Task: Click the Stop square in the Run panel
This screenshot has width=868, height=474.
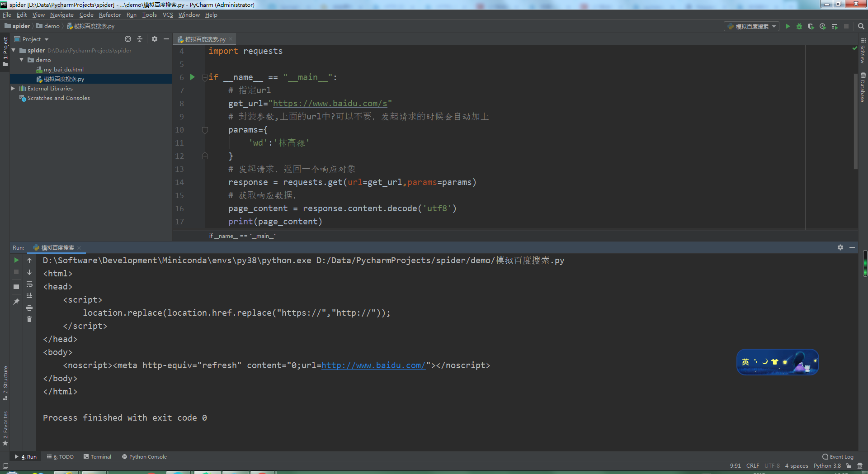Action: (x=16, y=272)
